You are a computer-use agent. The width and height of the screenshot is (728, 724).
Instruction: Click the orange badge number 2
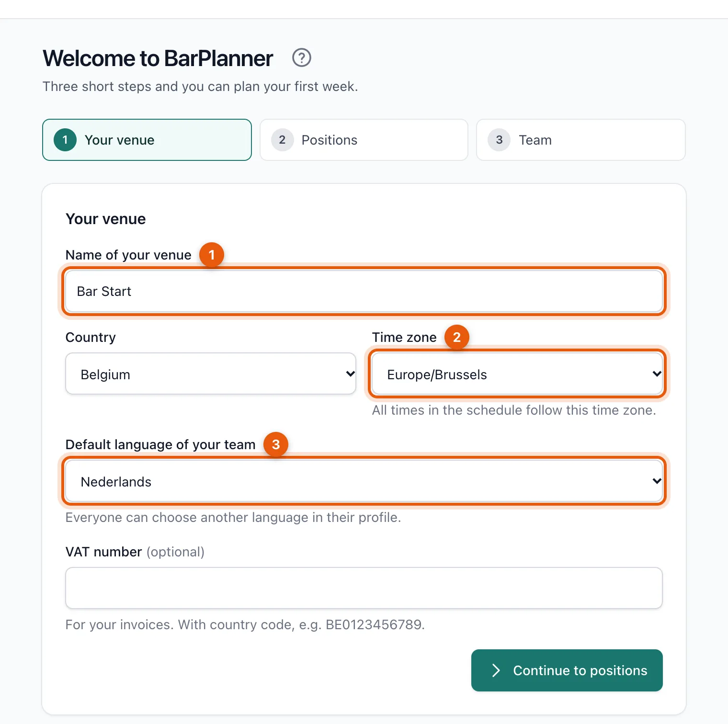457,337
